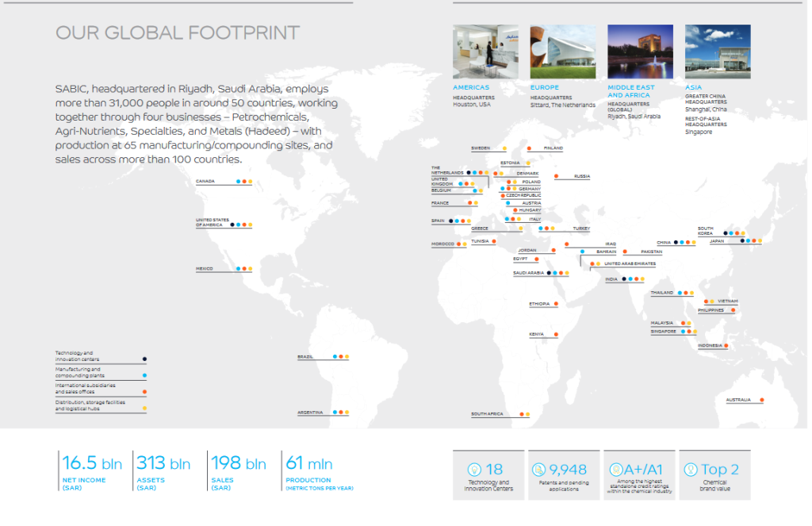The width and height of the screenshot is (812, 526).
Task: Click the A+/A1 credit ratings card
Action: tap(639, 475)
